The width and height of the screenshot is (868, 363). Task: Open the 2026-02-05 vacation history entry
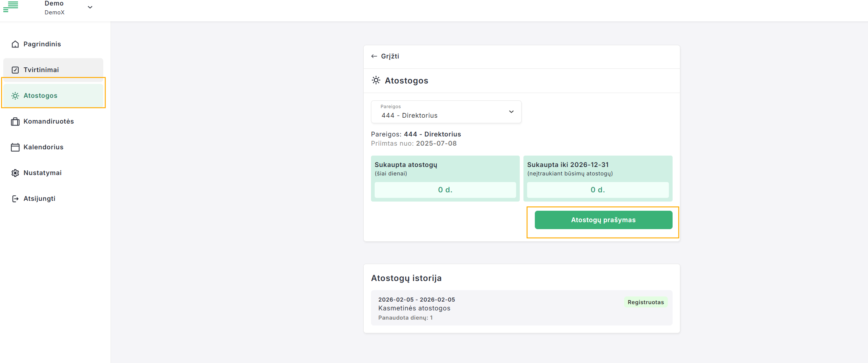pyautogui.click(x=522, y=308)
